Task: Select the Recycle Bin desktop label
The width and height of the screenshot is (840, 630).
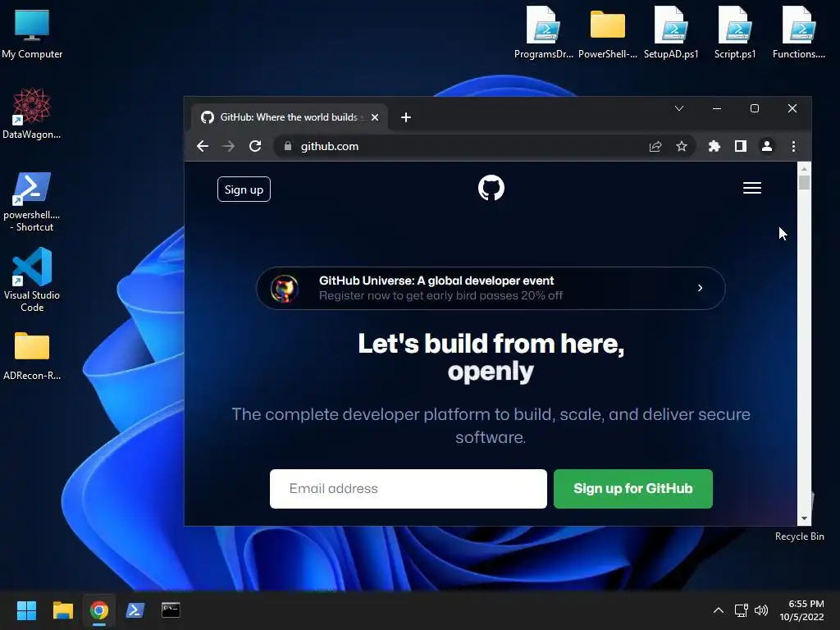Action: point(799,536)
